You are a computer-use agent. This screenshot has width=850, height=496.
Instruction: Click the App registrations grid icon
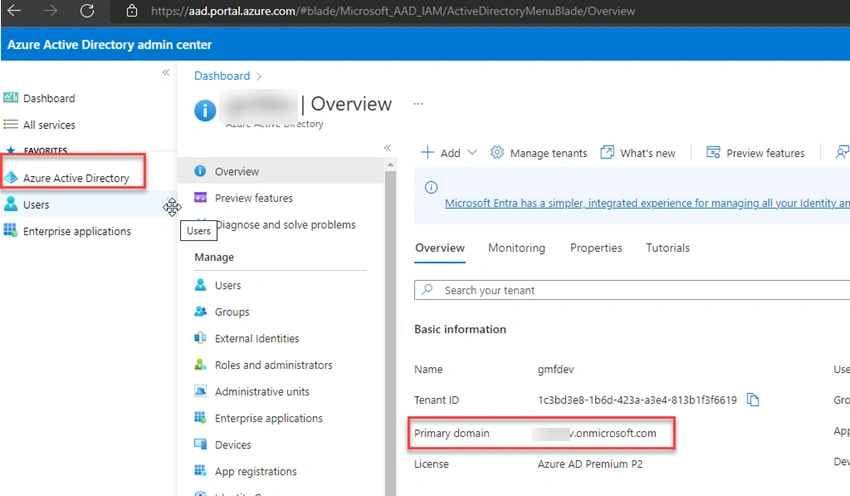[x=200, y=470]
